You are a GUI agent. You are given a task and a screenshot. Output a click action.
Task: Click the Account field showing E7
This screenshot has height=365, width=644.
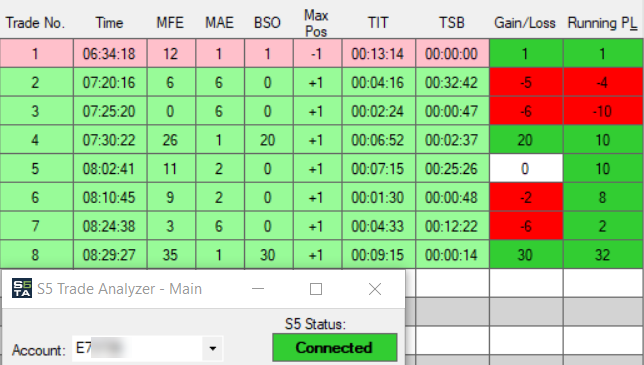[147, 349]
